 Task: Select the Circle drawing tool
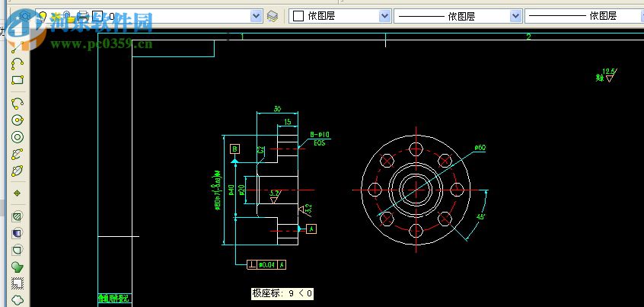click(18, 120)
